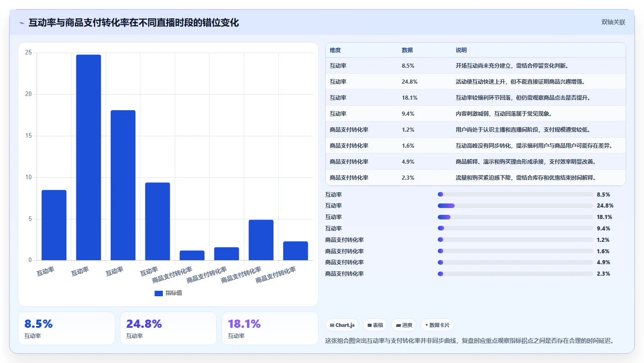Image resolution: width=644 pixels, height=363 pixels.
Task: Open the 24.8% 互动率 stat card
Action: click(168, 328)
